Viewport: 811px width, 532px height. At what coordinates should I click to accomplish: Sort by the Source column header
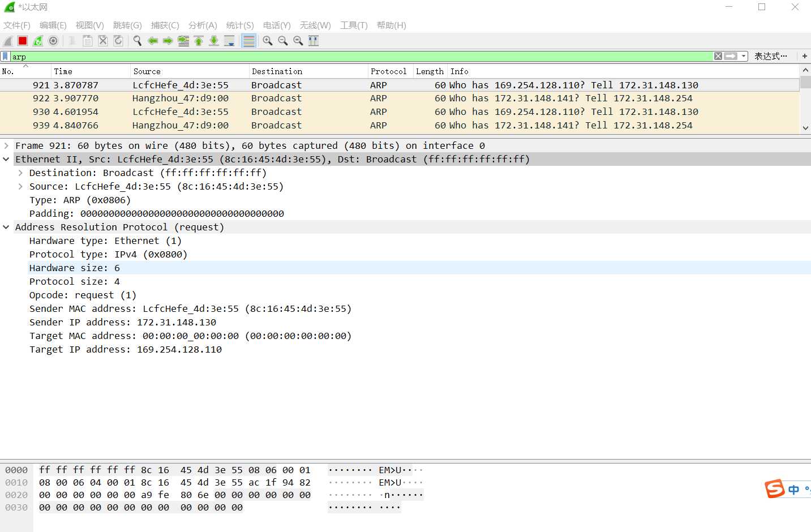tap(190, 71)
